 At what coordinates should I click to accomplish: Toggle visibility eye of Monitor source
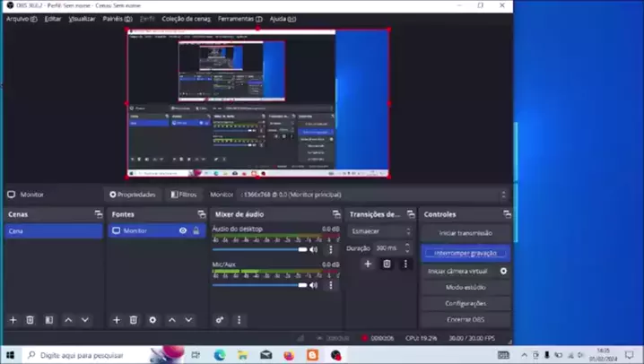tap(183, 231)
